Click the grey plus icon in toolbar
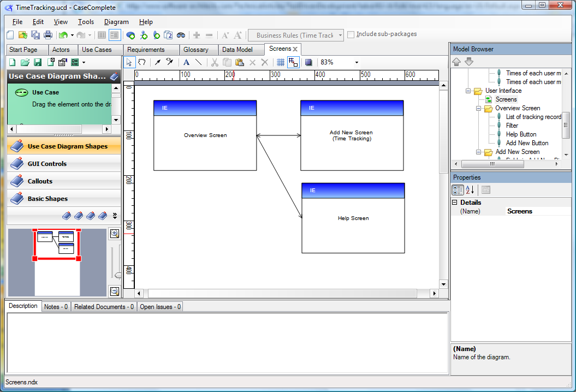Image resolution: width=576 pixels, height=392 pixels. [197, 35]
